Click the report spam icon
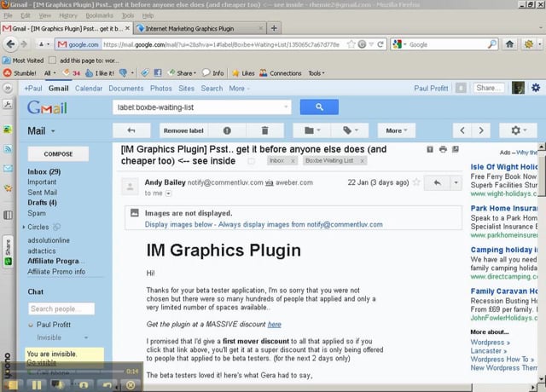 (x=227, y=130)
